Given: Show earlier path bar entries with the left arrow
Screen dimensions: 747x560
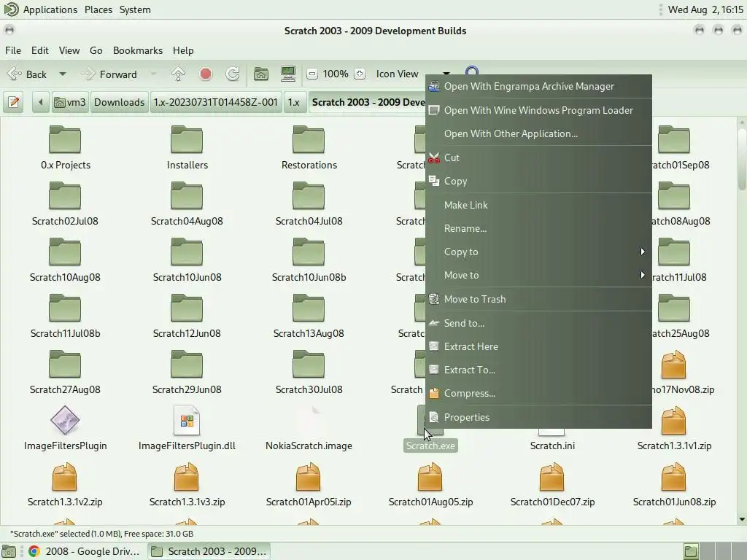Looking at the screenshot, I should [x=41, y=102].
